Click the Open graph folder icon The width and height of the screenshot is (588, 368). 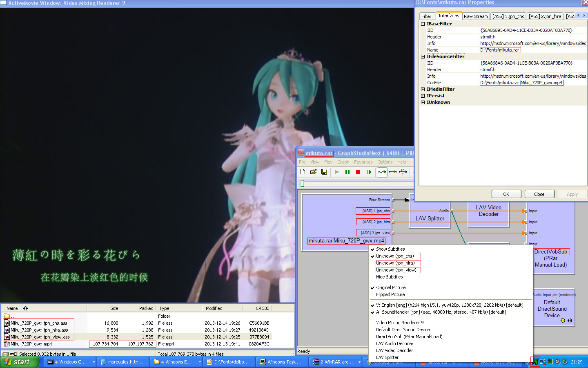pyautogui.click(x=313, y=172)
